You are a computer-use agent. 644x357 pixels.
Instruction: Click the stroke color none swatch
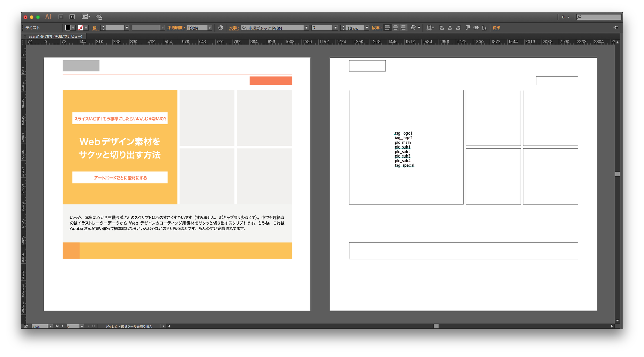[81, 28]
